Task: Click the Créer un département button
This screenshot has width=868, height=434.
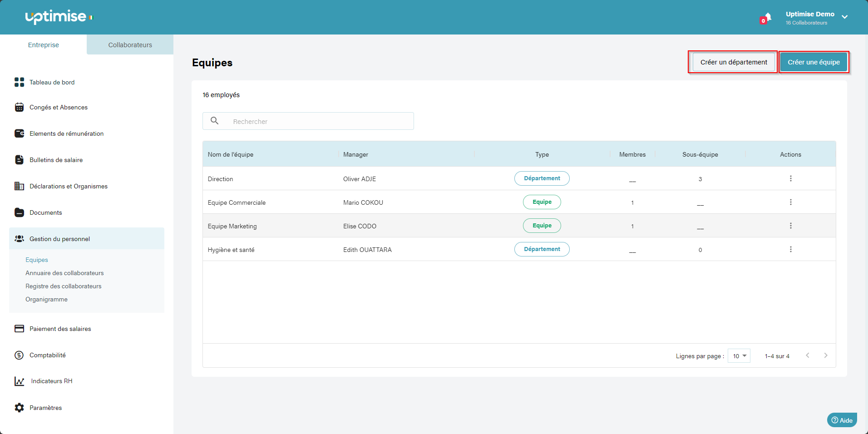Action: (733, 62)
